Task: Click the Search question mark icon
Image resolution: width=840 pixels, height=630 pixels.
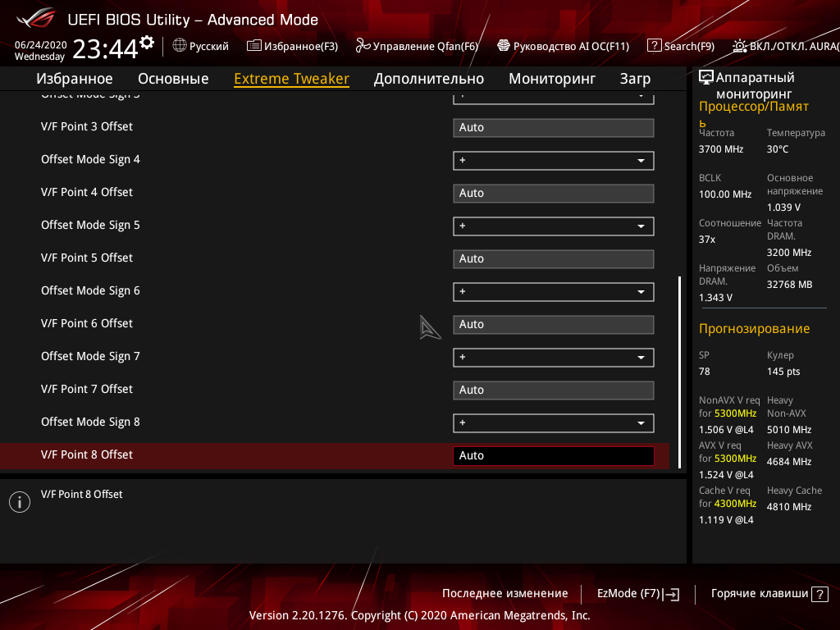Action: coord(654,46)
